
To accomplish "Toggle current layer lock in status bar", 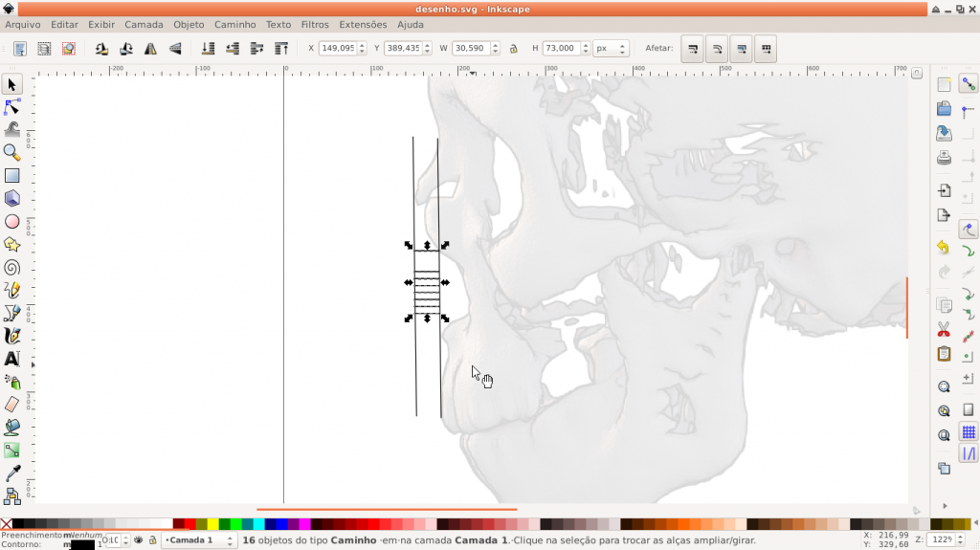I will (152, 540).
